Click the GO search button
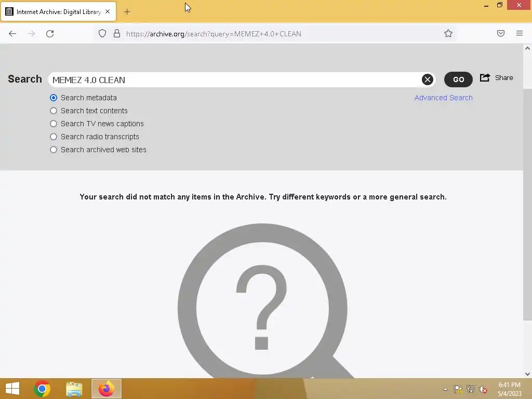The width and height of the screenshot is (532, 399). pos(458,79)
